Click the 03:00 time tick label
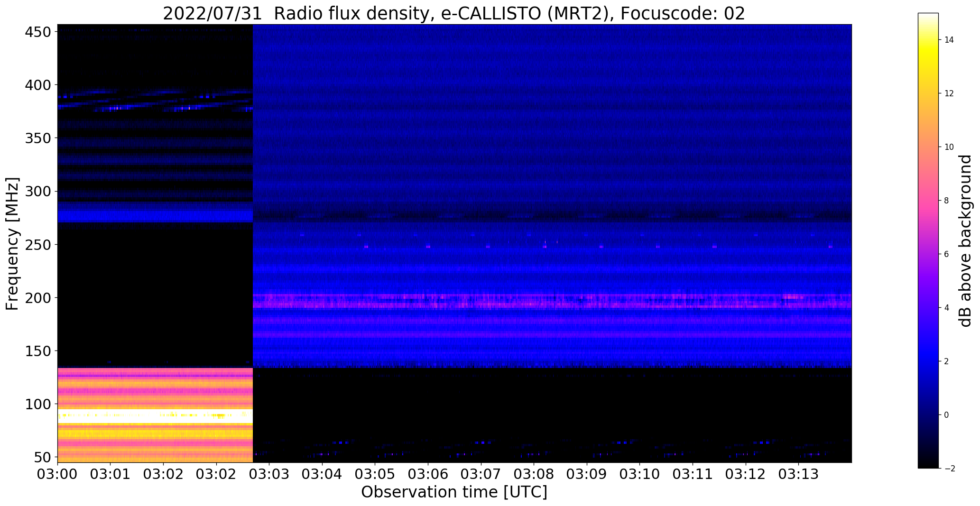Image resolution: width=980 pixels, height=506 pixels. (57, 474)
